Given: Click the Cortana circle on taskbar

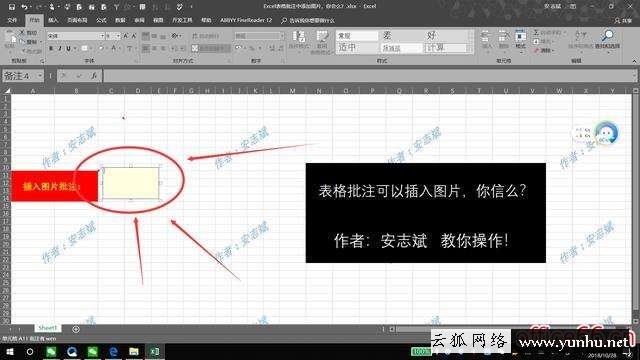Looking at the screenshot, I should (x=30, y=351).
